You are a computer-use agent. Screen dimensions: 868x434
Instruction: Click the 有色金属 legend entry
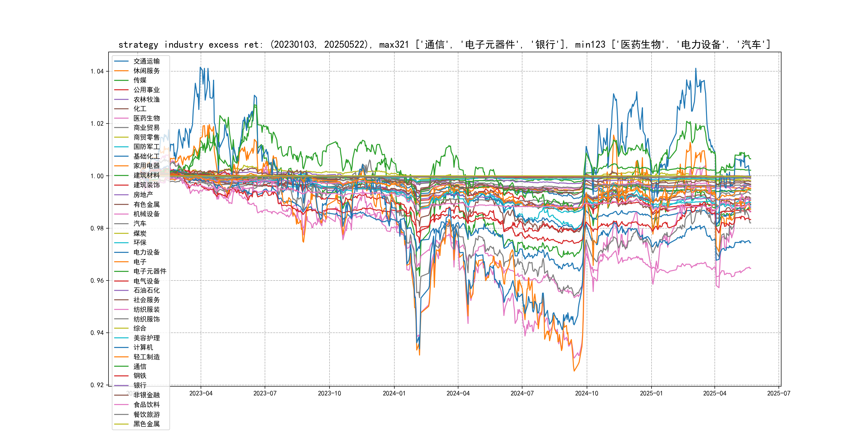click(146, 204)
